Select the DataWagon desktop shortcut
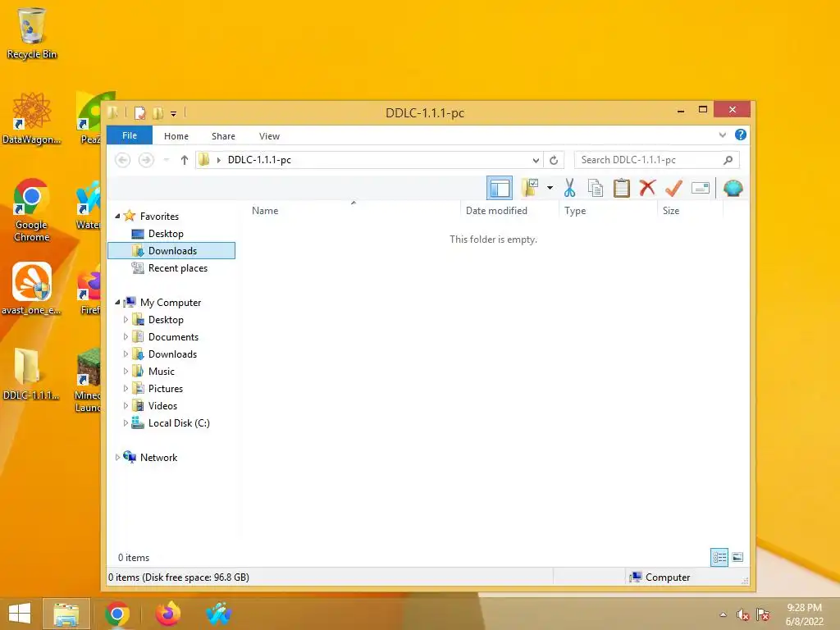Screen dimensions: 840x630 tap(32, 118)
